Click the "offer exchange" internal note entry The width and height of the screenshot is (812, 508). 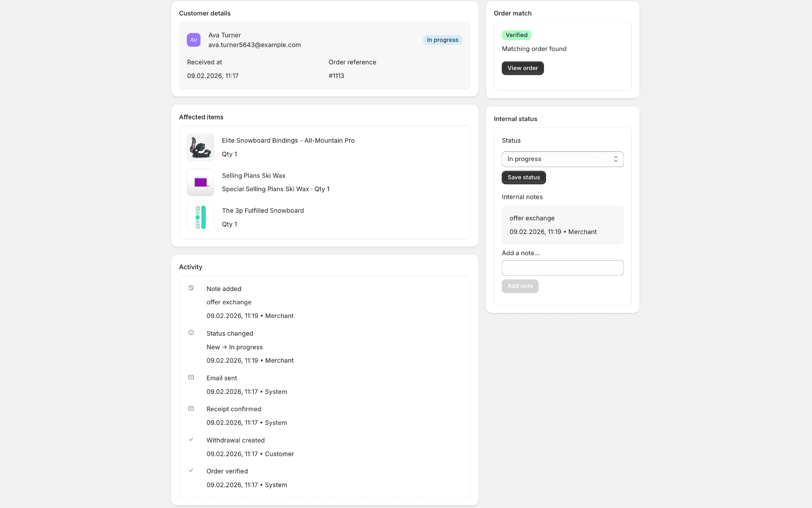(x=562, y=225)
